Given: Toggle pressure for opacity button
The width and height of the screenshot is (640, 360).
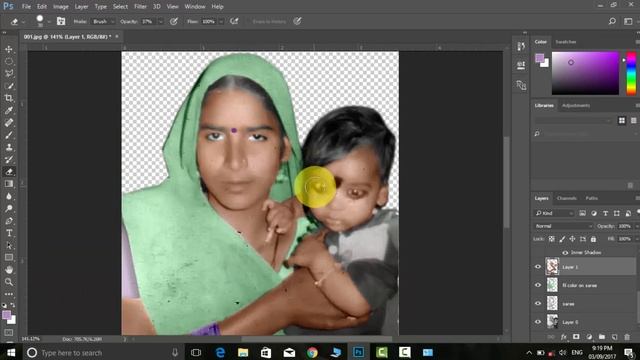Looking at the screenshot, I should [174, 21].
